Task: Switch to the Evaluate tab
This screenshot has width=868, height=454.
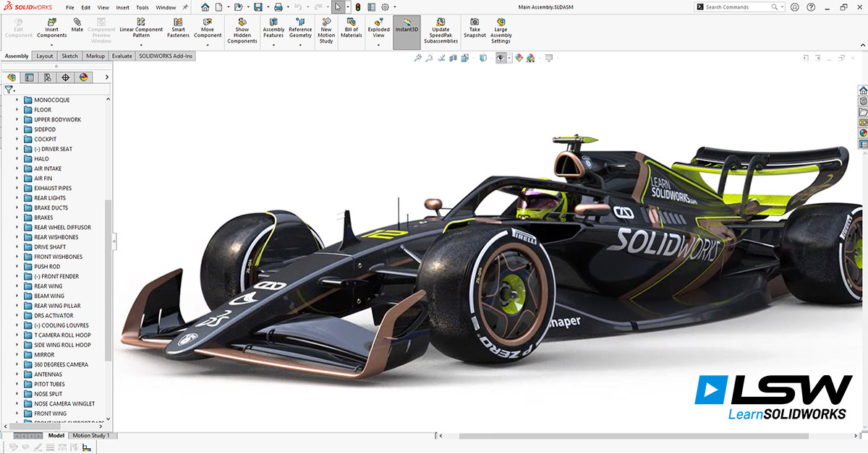Action: click(122, 56)
